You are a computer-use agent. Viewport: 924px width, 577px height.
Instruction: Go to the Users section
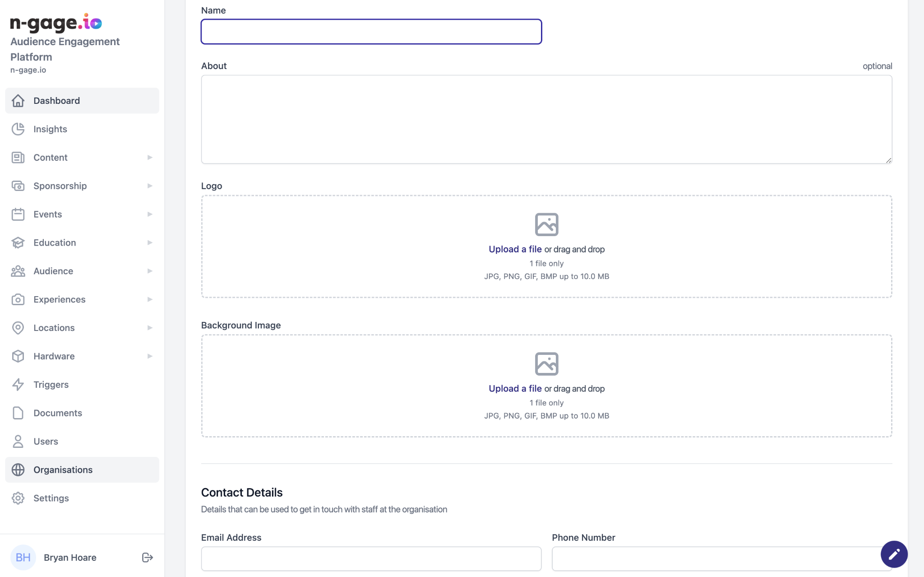pos(46,442)
